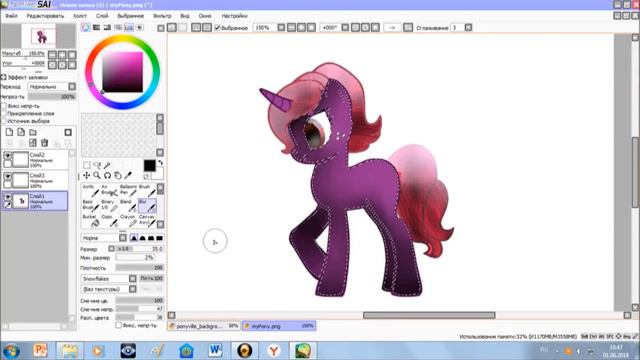Create a new layer folder
640x360 pixels.
pyautogui.click(x=33, y=132)
